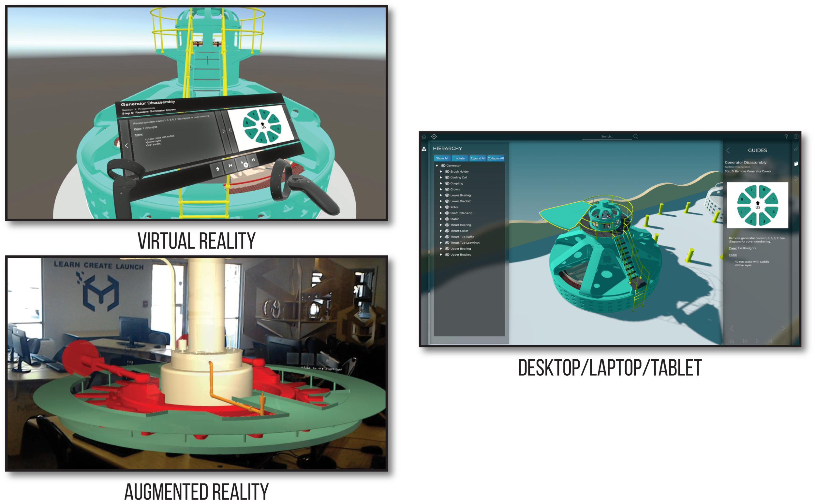Click the Show All button in Hierarchy
815x504 pixels.
click(x=442, y=158)
